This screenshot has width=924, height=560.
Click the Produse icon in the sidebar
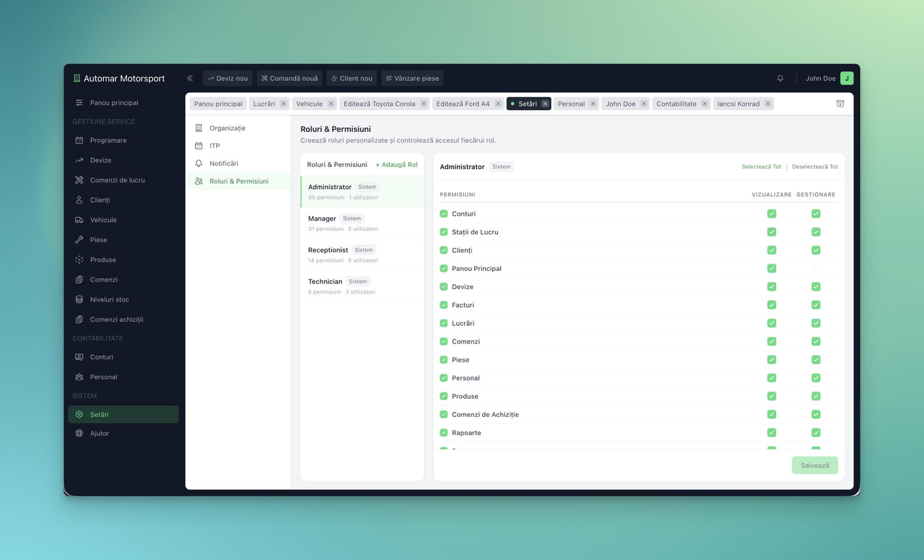click(x=79, y=260)
